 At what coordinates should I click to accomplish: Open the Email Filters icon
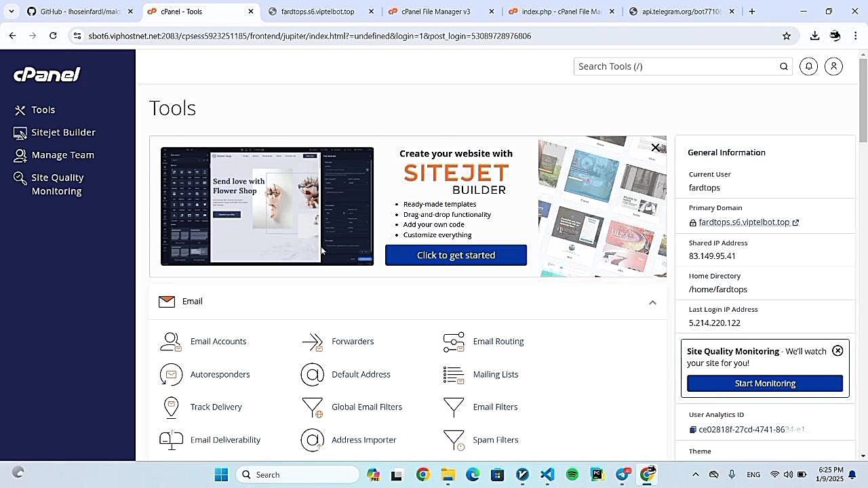point(454,407)
